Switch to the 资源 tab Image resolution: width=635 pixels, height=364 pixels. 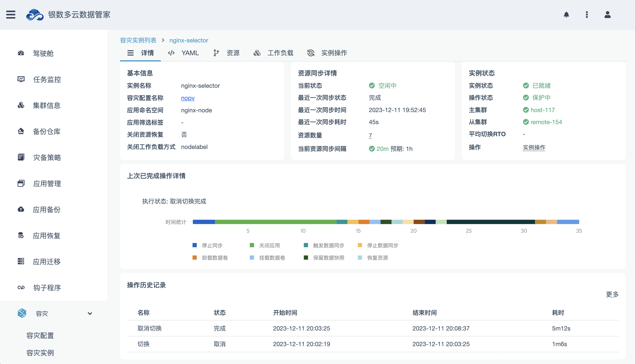tap(227, 53)
